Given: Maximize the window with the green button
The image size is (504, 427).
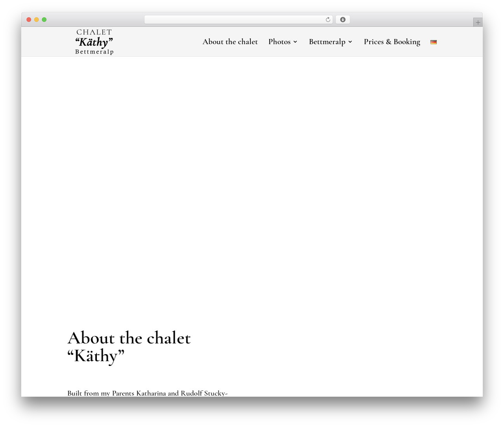Looking at the screenshot, I should (x=44, y=20).
